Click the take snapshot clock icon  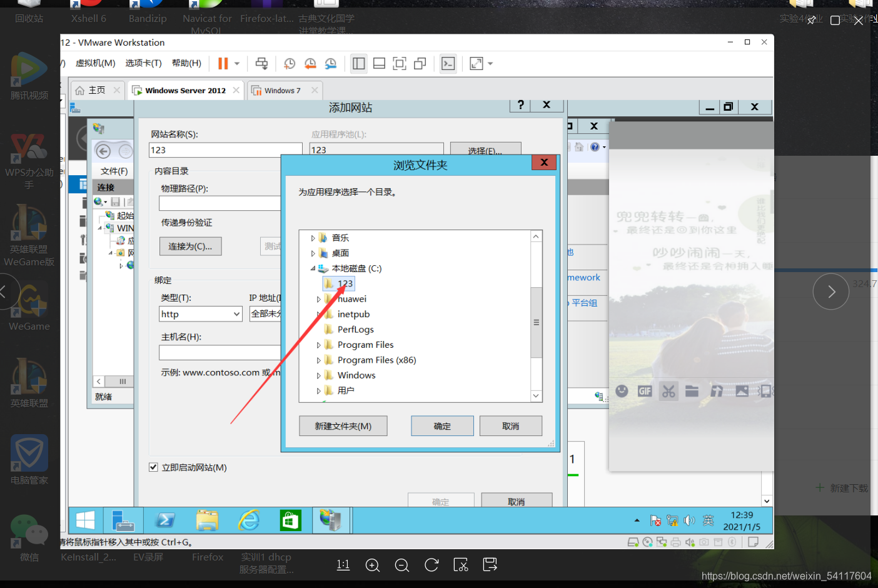click(x=289, y=63)
